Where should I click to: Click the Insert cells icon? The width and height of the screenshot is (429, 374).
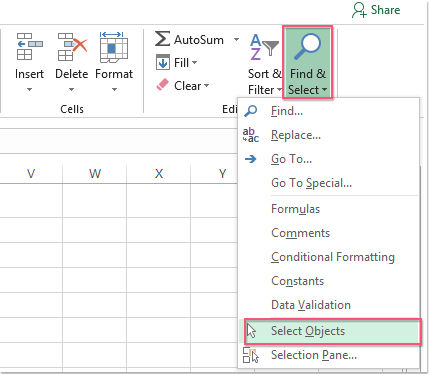[29, 46]
